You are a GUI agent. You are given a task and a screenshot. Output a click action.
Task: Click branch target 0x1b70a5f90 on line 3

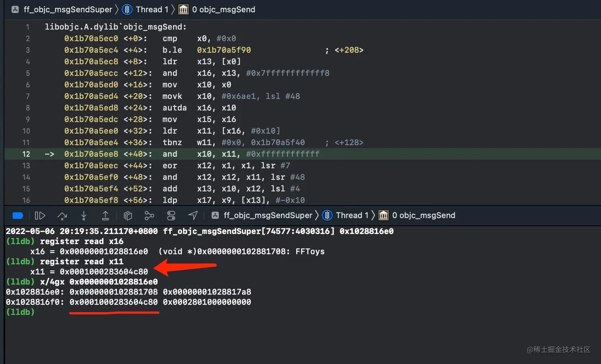point(224,50)
